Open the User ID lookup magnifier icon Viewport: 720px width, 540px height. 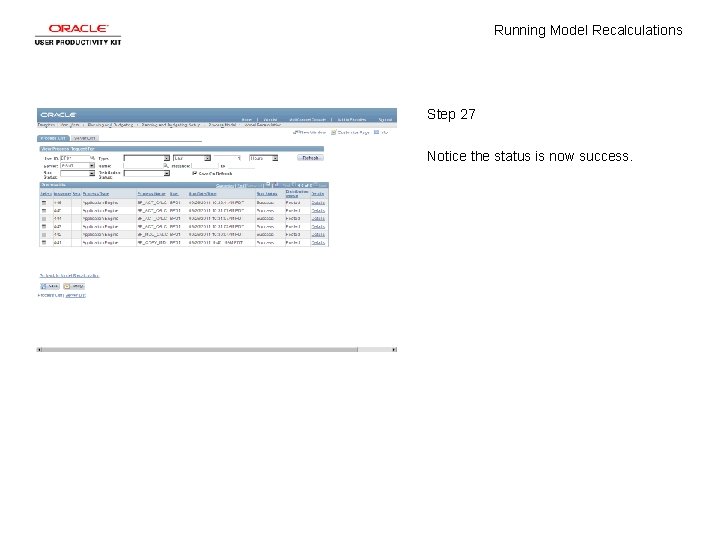tap(92, 158)
